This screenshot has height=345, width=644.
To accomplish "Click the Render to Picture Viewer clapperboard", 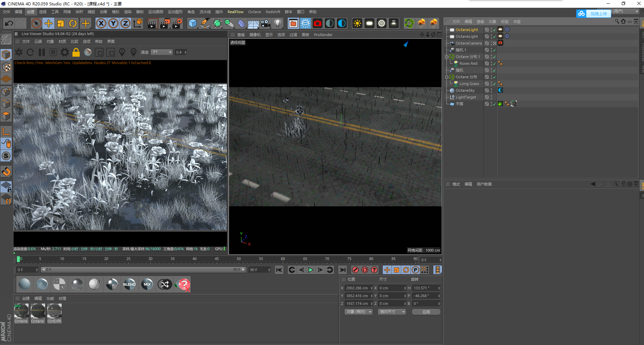I will tap(165, 23).
